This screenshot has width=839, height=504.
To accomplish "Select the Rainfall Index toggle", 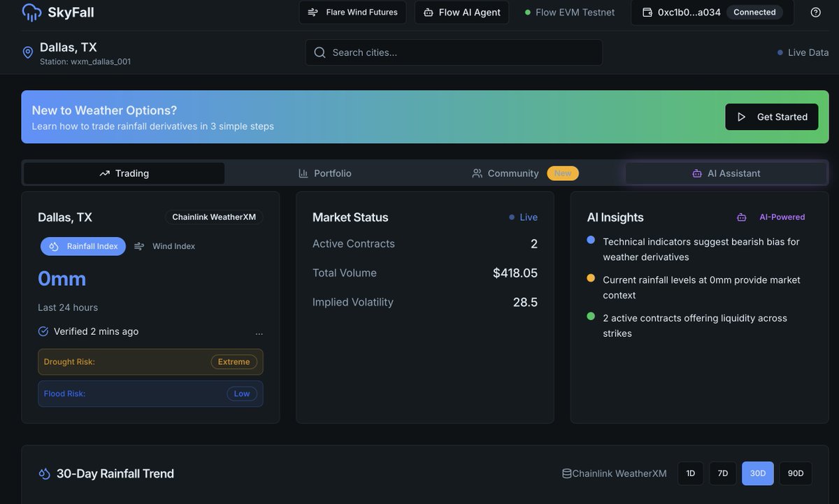I will [83, 246].
